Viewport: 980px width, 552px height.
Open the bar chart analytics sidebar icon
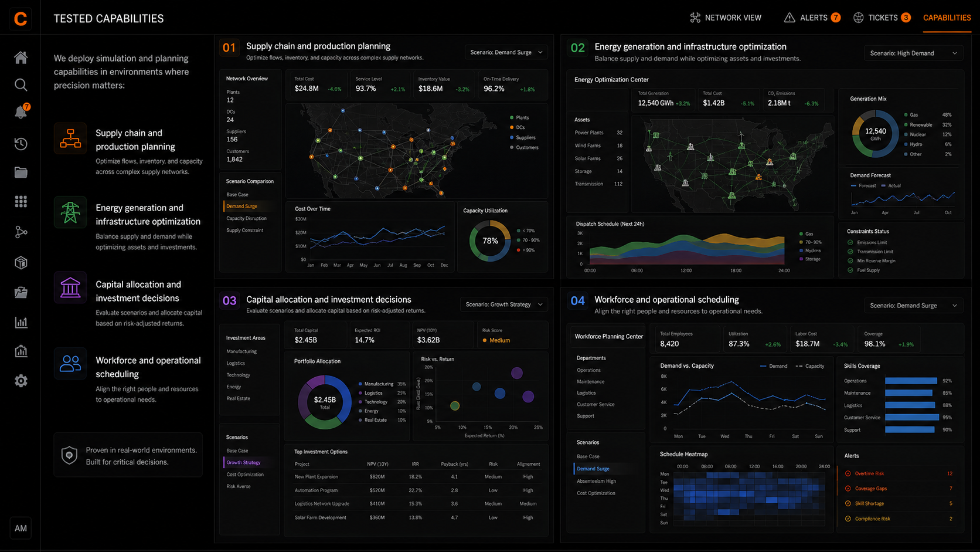pyautogui.click(x=21, y=322)
